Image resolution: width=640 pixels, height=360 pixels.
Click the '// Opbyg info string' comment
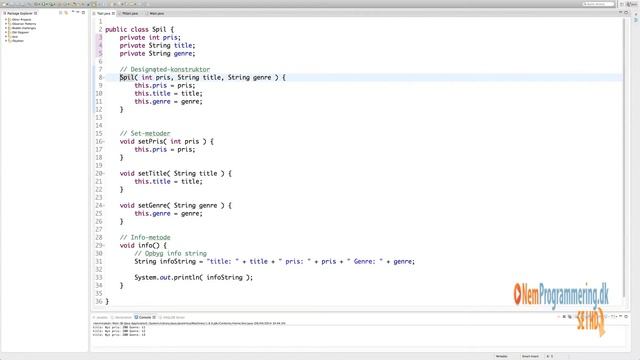tap(171, 253)
